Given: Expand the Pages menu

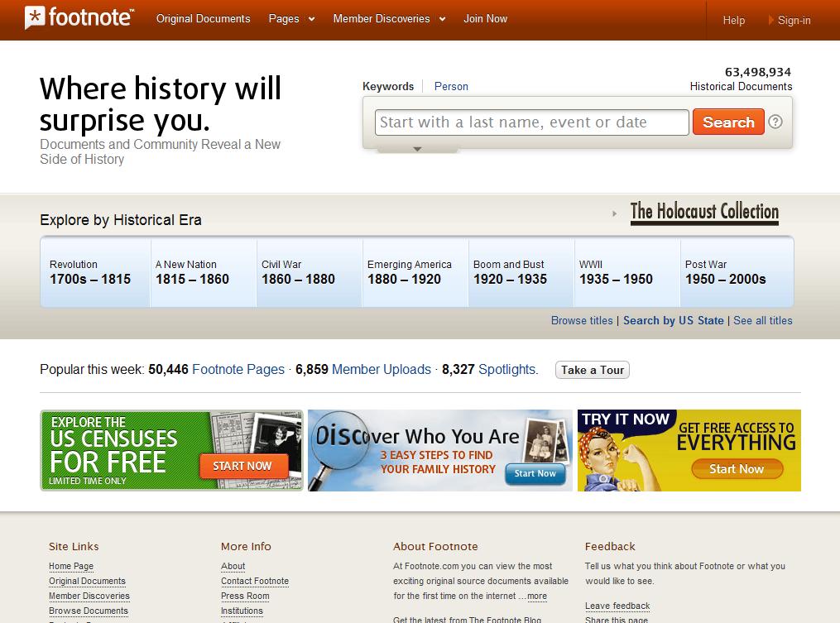Looking at the screenshot, I should pos(291,19).
